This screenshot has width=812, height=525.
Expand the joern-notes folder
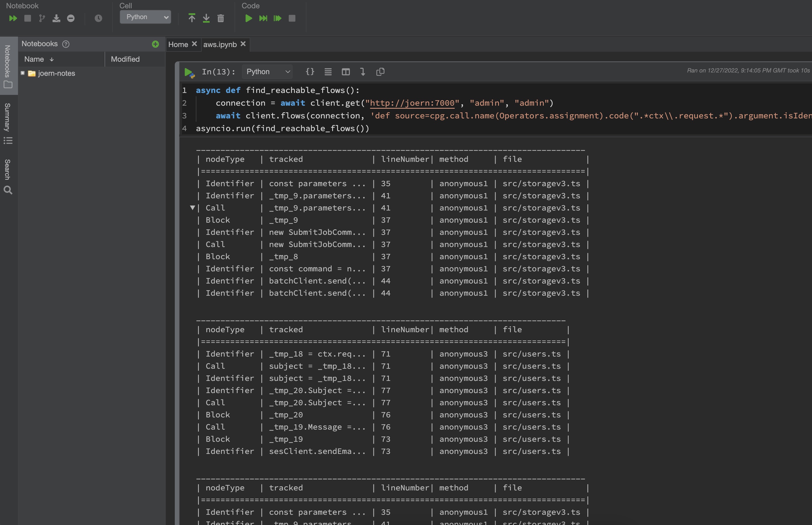[23, 73]
